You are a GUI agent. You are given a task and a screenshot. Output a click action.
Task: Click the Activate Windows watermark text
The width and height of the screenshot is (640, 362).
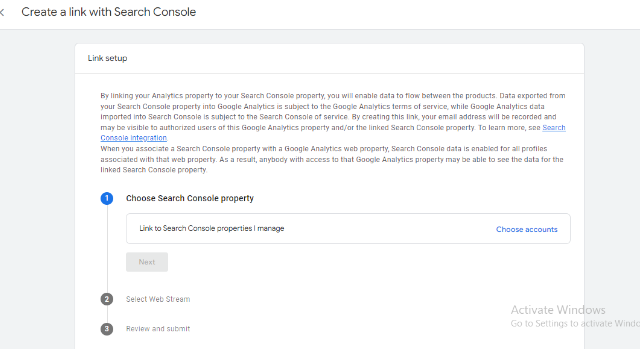tap(558, 310)
